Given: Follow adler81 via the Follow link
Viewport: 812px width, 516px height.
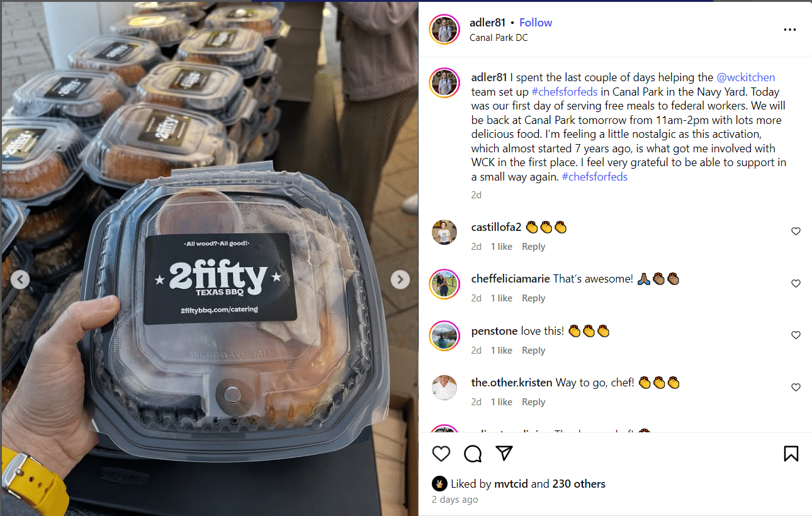Looking at the screenshot, I should (x=536, y=23).
